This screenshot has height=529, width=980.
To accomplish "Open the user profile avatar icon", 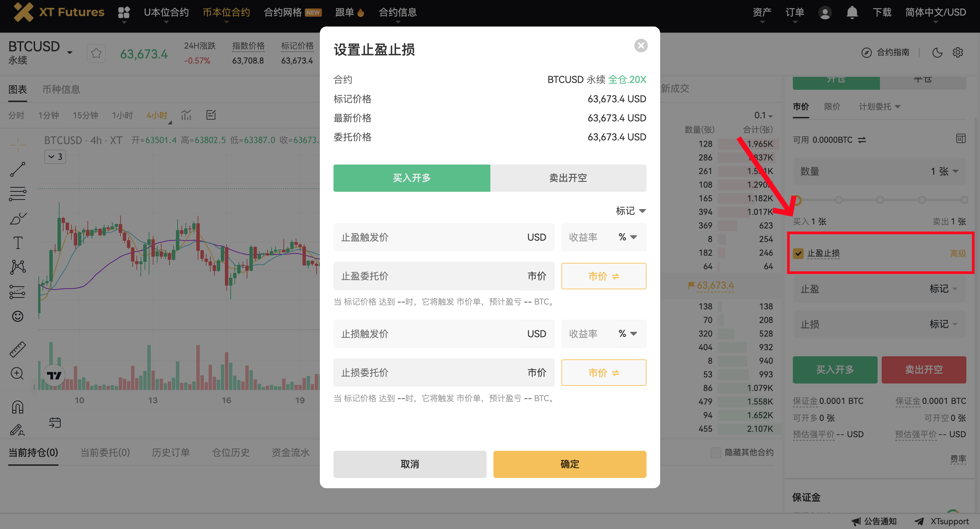I will click(825, 13).
